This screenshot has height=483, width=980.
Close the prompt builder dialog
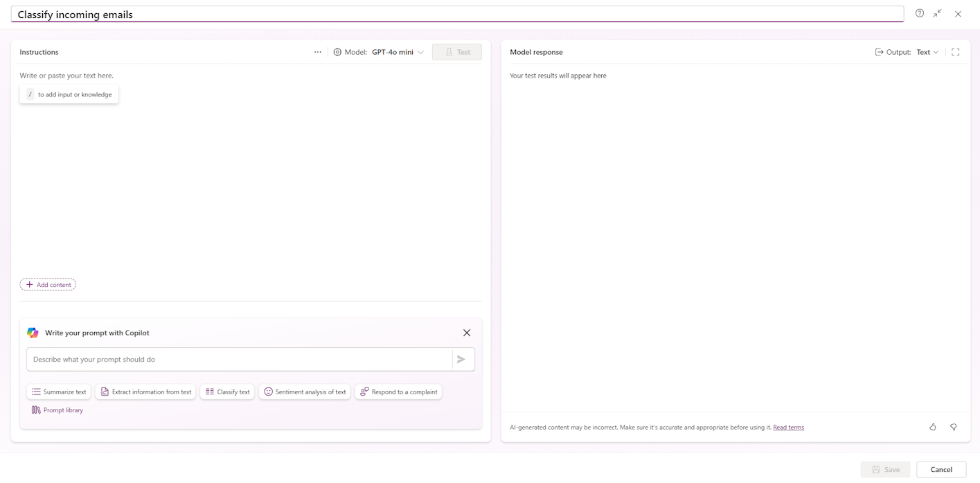[958, 14]
